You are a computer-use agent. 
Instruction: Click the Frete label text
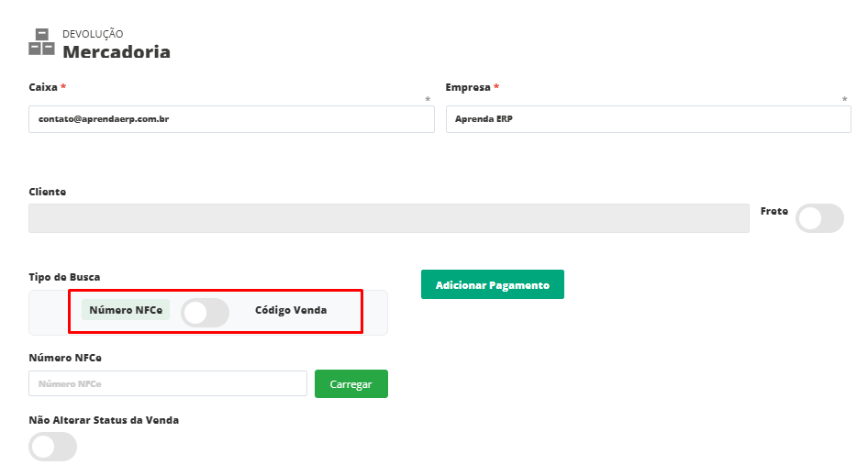point(773,211)
